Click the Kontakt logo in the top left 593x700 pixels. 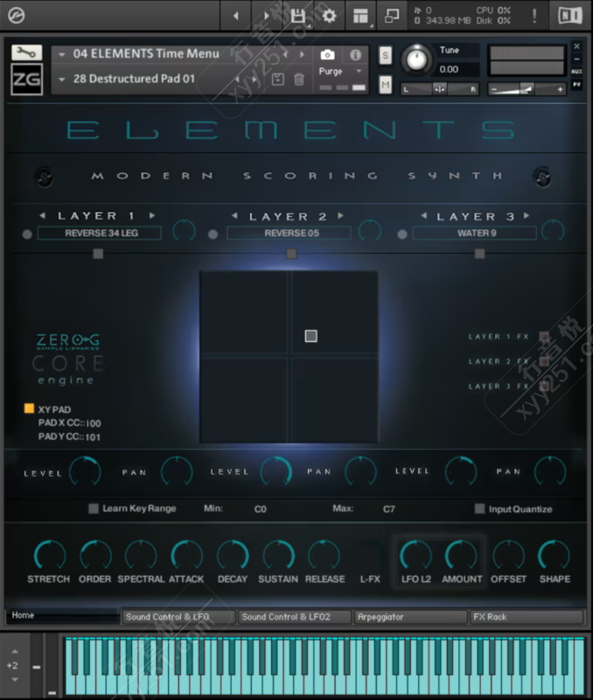coord(16,16)
